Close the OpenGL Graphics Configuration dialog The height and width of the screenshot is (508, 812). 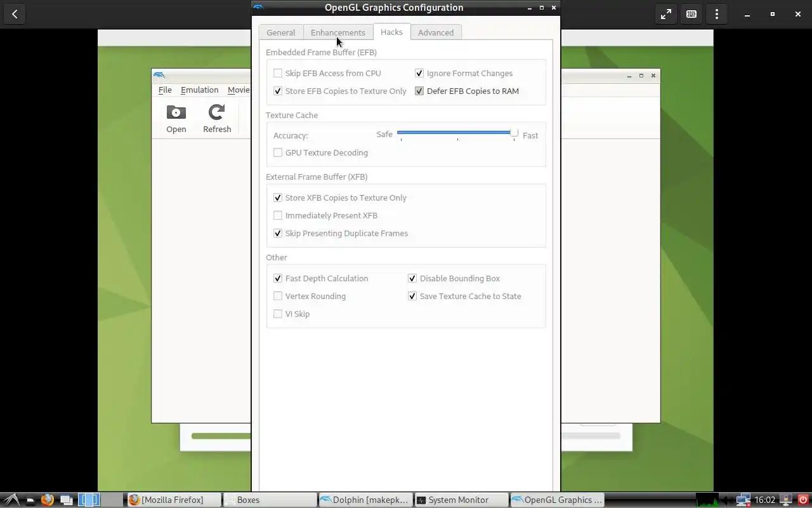554,8
